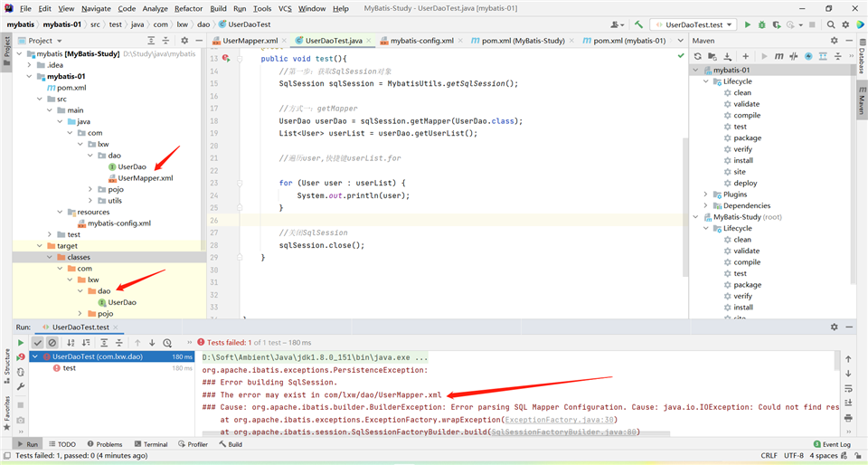Toggle auto-test in Run panel sidebar
The image size is (868, 465).
coord(21,372)
